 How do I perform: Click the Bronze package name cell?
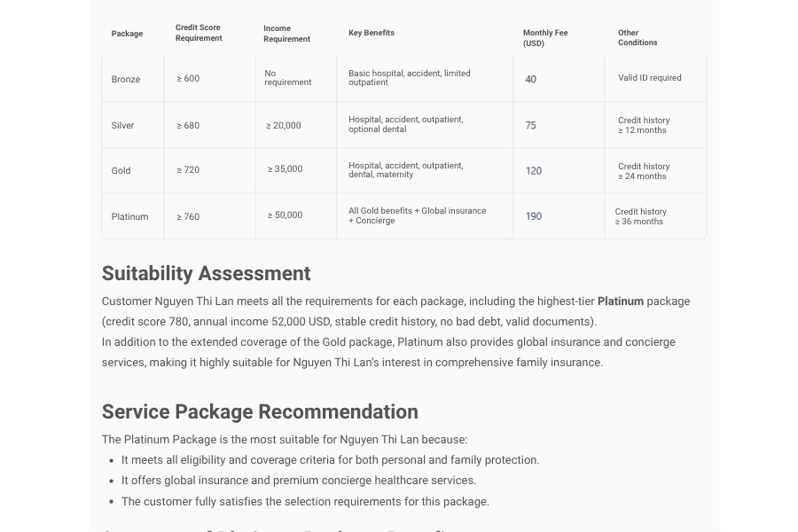click(126, 79)
